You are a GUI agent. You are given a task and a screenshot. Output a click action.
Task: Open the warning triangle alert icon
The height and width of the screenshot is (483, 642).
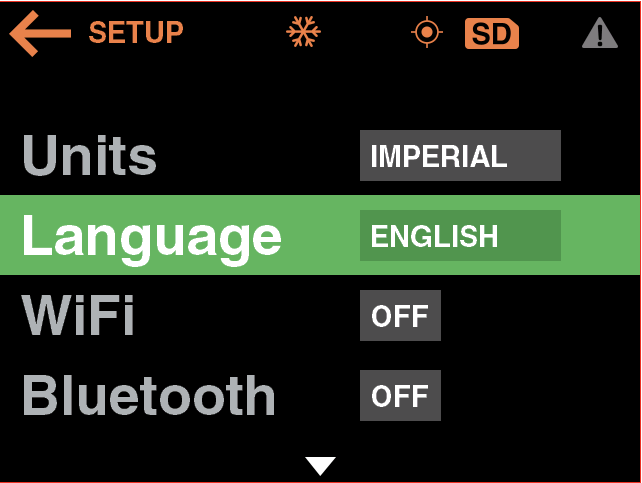599,34
